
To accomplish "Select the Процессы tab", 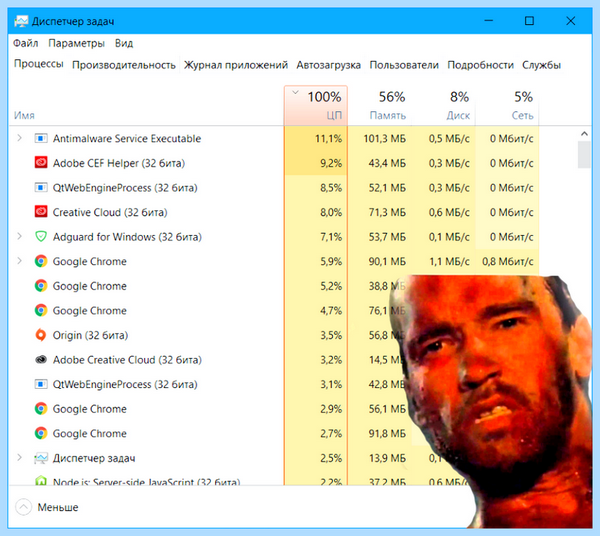I will (x=39, y=64).
